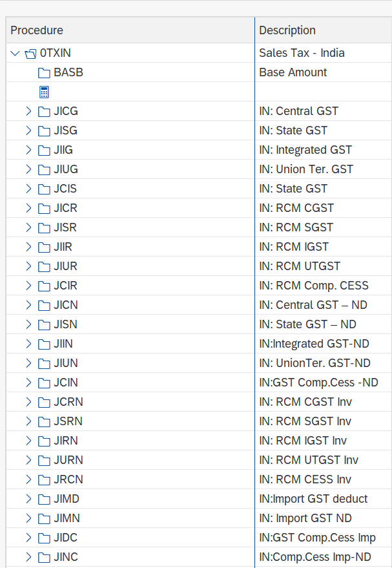This screenshot has width=392, height=568.
Task: Click the JRCN folder icon
Action: pyautogui.click(x=44, y=479)
